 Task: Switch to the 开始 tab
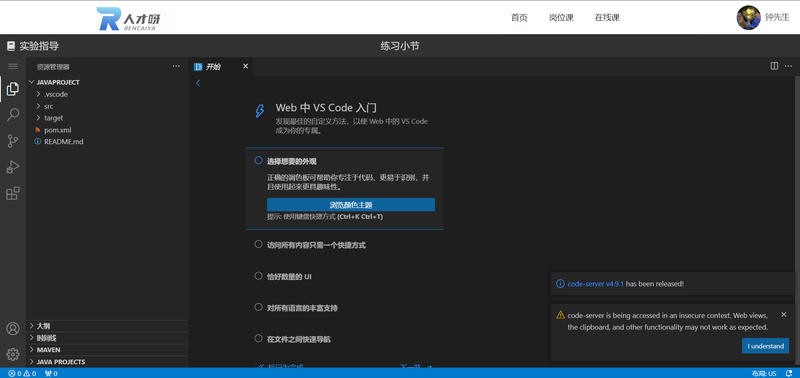[221, 66]
